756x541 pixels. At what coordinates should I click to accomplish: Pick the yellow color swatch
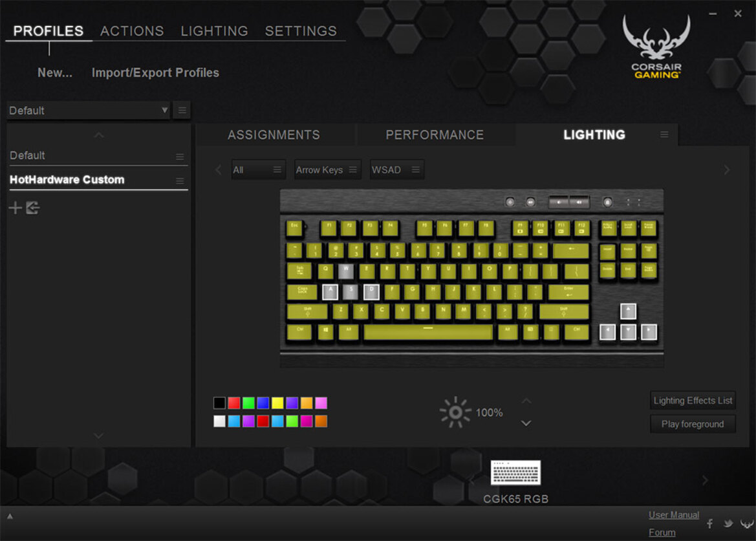click(x=277, y=403)
